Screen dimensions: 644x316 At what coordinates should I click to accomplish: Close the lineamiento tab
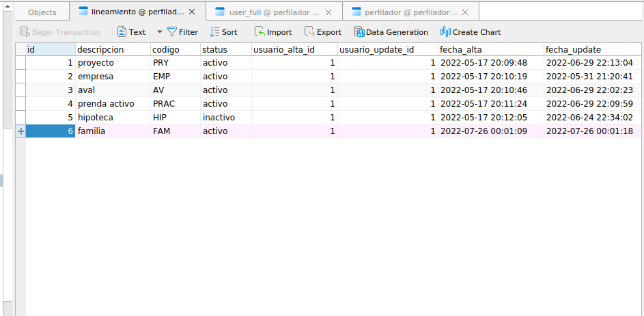point(192,12)
